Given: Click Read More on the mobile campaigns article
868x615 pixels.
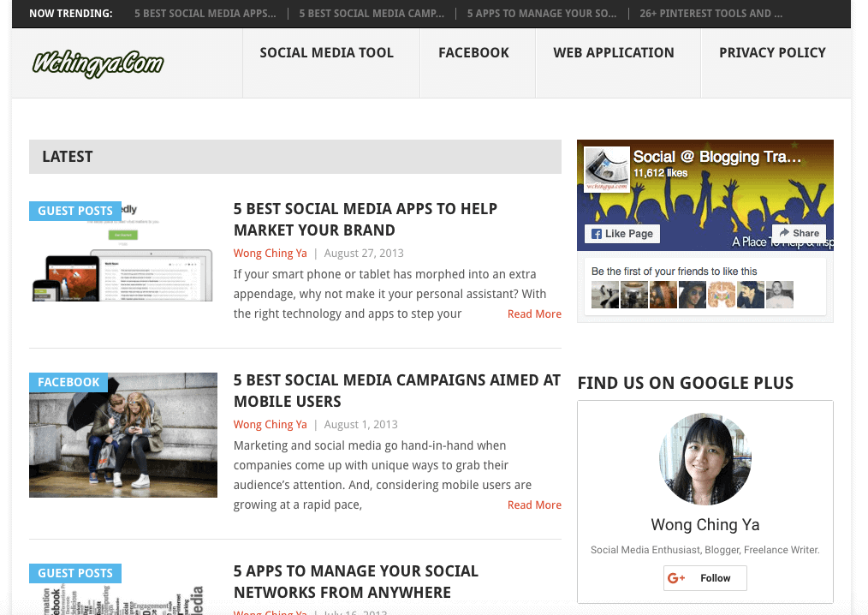Looking at the screenshot, I should coord(534,505).
